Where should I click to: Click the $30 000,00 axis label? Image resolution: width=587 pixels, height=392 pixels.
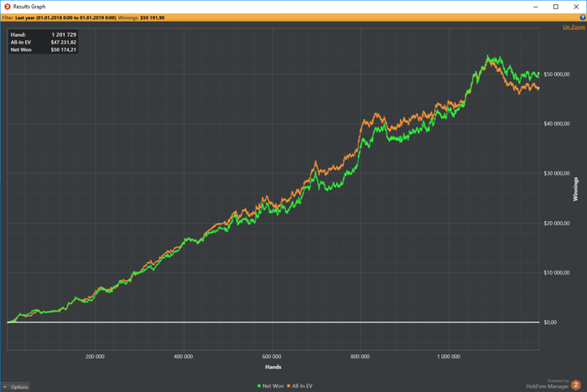pos(557,173)
